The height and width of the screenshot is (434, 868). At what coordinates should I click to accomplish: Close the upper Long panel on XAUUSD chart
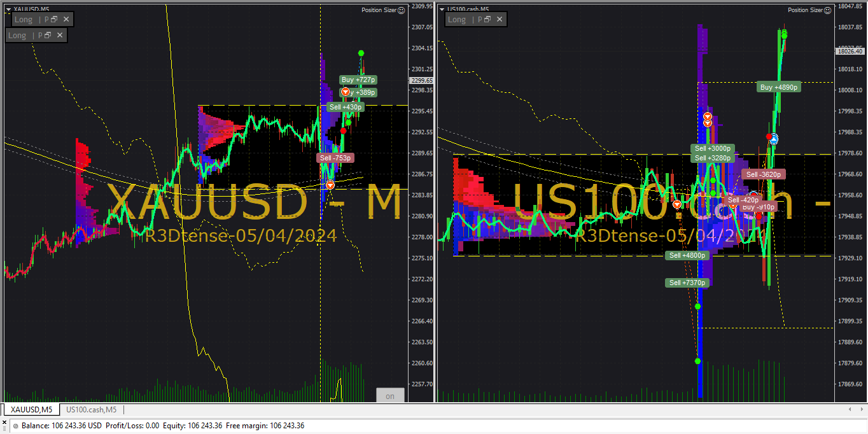click(x=66, y=20)
